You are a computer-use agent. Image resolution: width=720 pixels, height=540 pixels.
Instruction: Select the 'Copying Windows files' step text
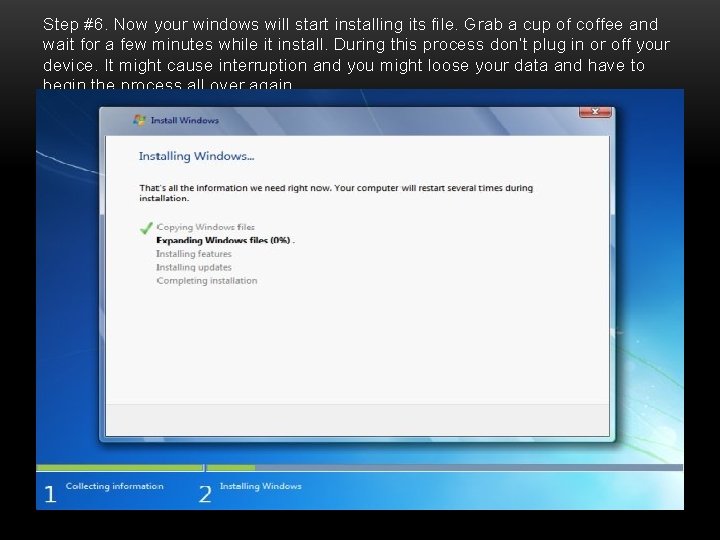205,227
